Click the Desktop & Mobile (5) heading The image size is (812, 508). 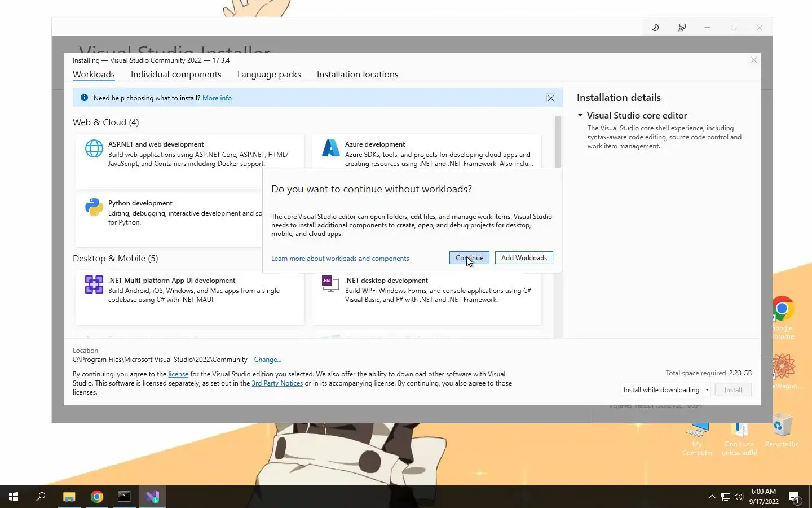pyautogui.click(x=115, y=259)
